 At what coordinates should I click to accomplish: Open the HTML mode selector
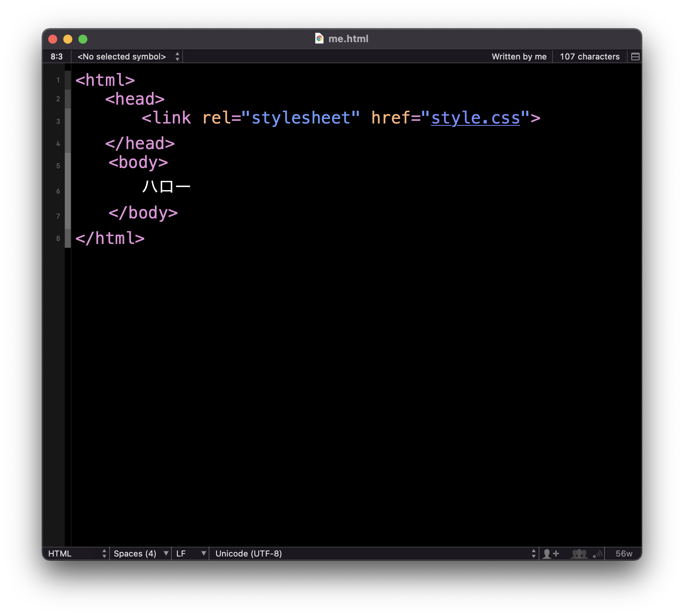pos(76,553)
